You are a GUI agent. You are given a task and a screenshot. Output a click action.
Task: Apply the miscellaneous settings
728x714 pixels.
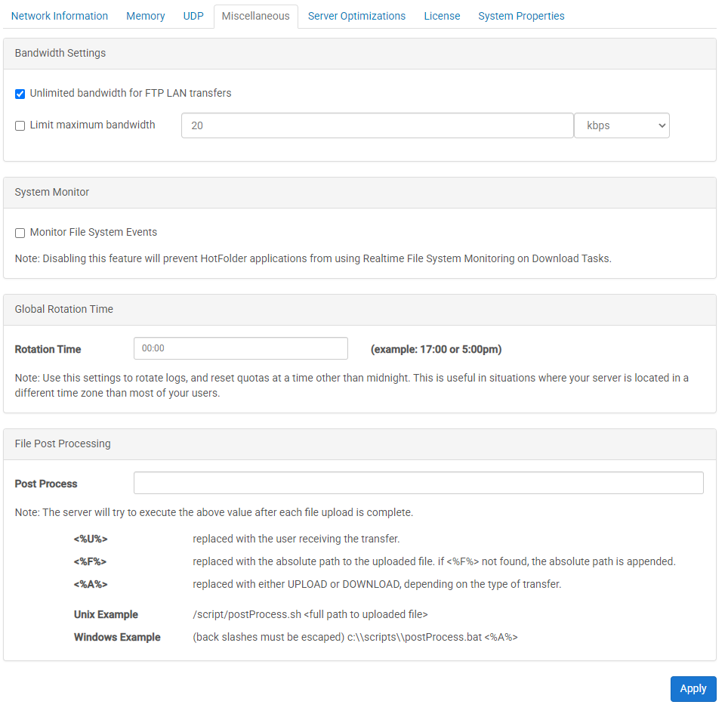coord(693,689)
